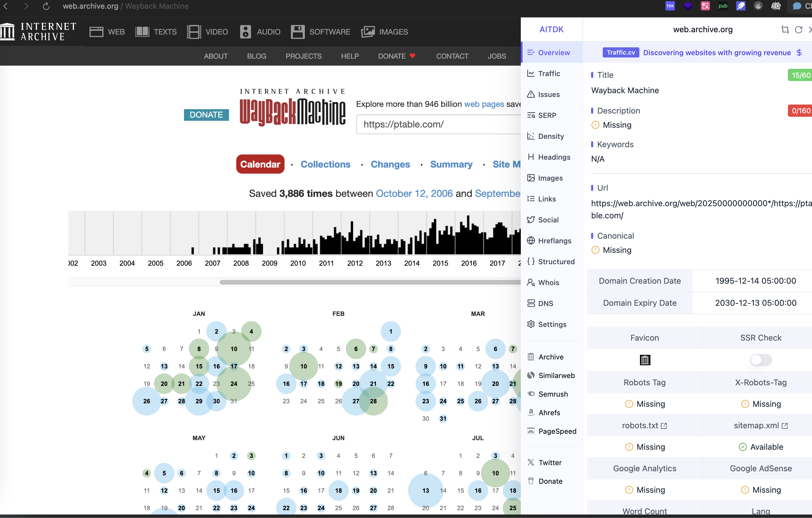This screenshot has height=518, width=812.
Task: Open Similarweb shortcut
Action: click(x=552, y=375)
